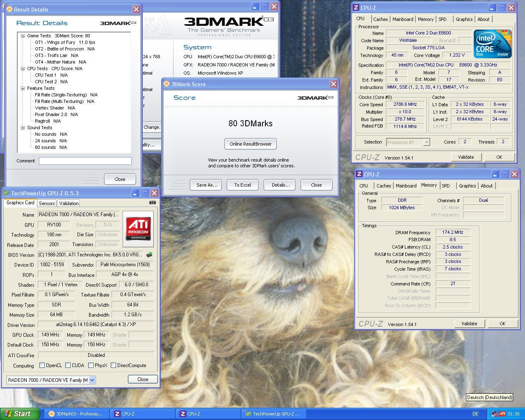Viewport: 525px width, 420px height.
Task: Select Pixel Shader 2.0 result row
Action: [56, 114]
